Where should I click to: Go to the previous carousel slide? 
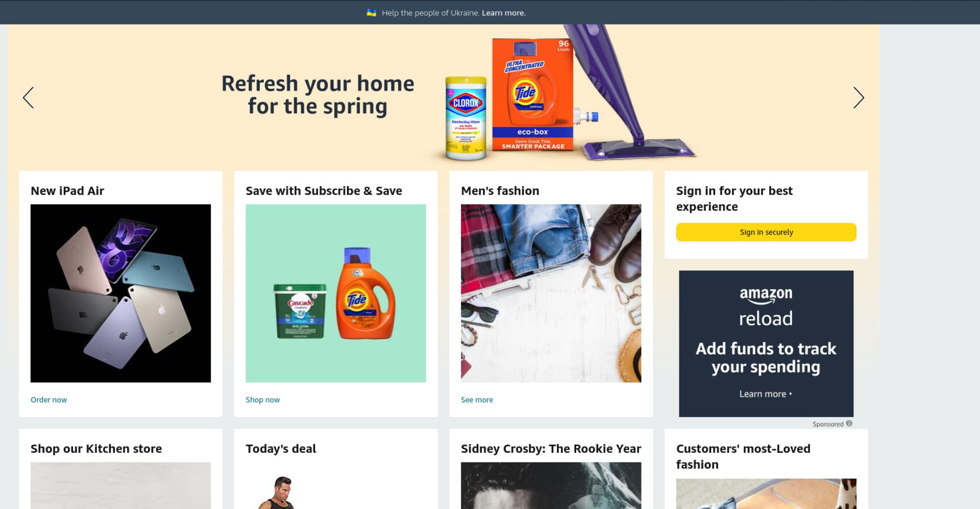[29, 97]
